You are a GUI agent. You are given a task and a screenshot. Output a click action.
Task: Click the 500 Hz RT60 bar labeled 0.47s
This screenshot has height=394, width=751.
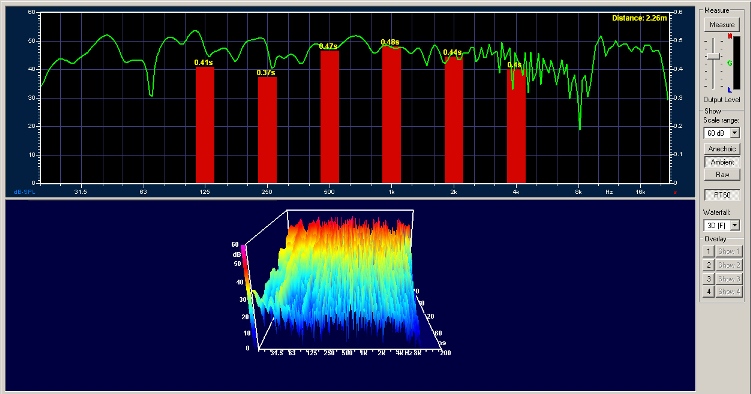click(x=330, y=116)
